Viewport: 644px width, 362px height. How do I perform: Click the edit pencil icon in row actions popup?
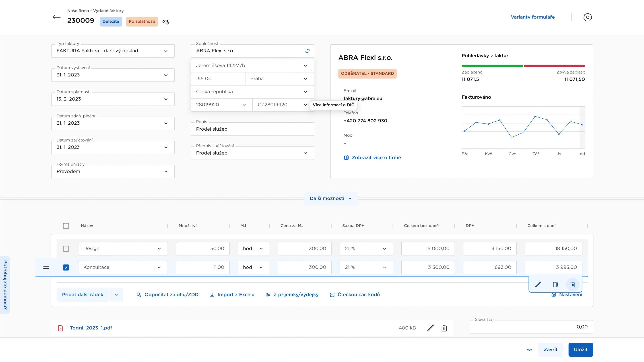coord(538,284)
